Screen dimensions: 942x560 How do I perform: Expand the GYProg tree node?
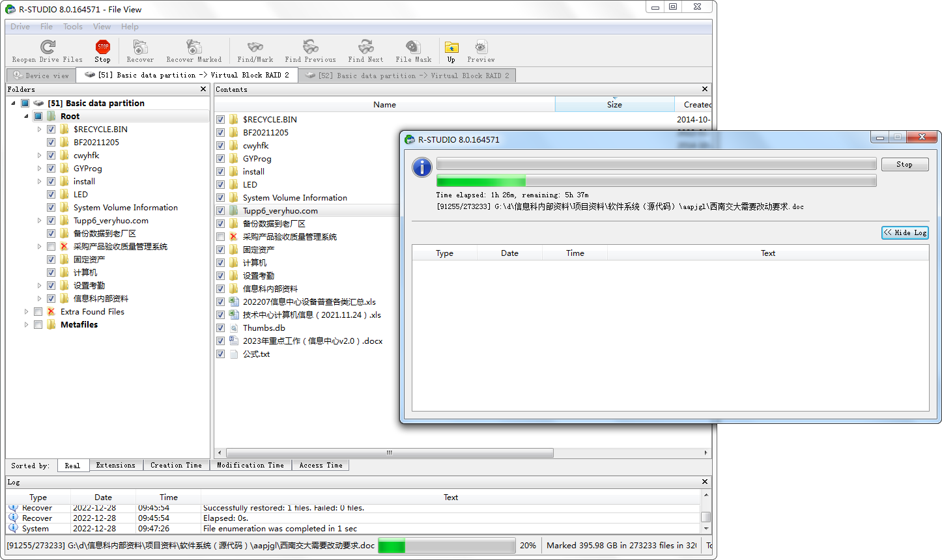[x=39, y=168]
